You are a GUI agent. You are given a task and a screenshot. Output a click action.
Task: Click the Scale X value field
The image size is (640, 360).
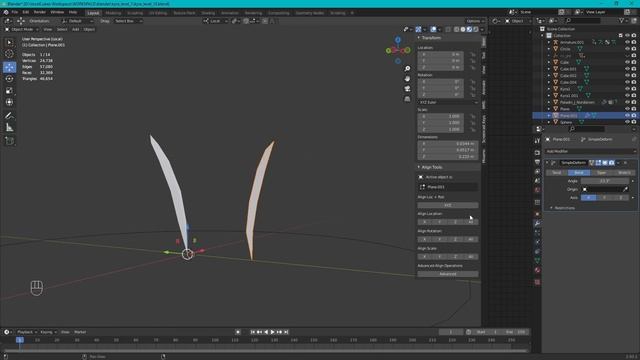440,116
